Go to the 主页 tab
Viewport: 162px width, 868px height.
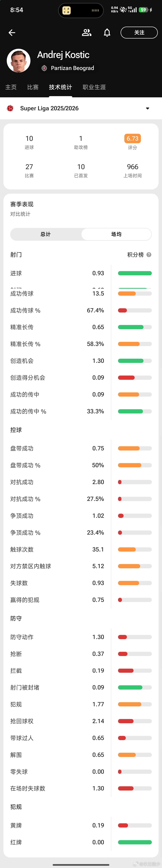11,87
